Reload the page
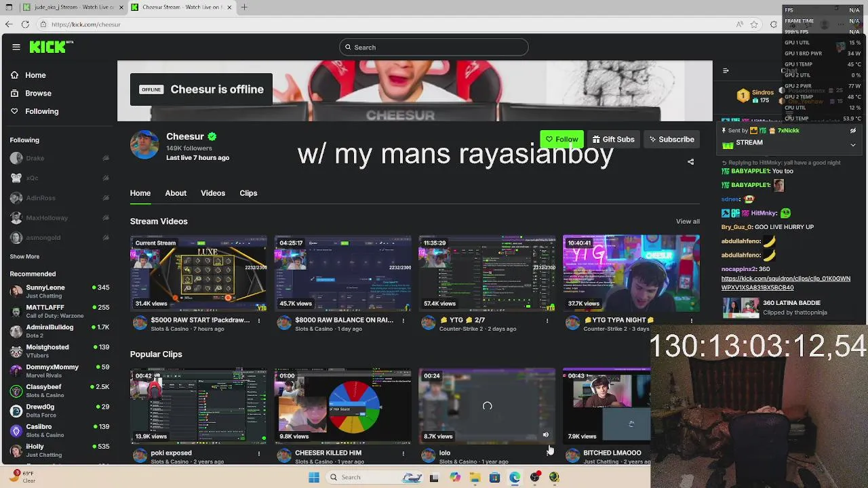This screenshot has width=868, height=488. tap(25, 24)
